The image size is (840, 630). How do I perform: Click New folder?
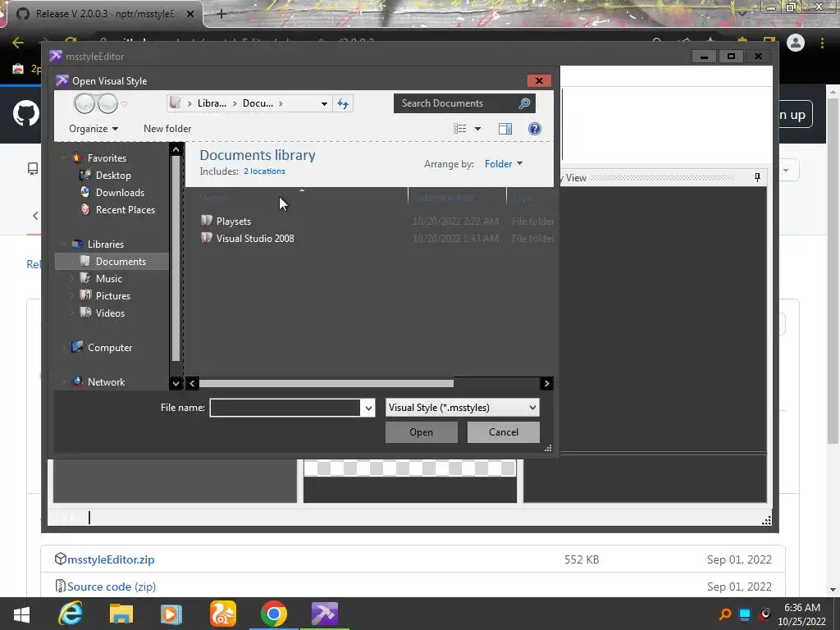point(167,129)
